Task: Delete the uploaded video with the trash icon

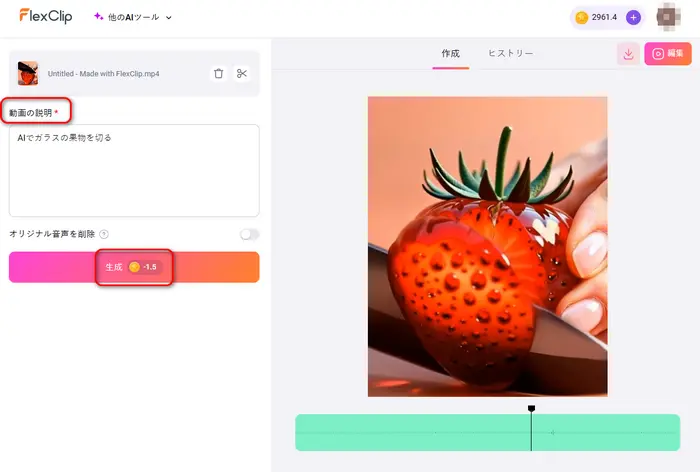Action: pyautogui.click(x=218, y=73)
